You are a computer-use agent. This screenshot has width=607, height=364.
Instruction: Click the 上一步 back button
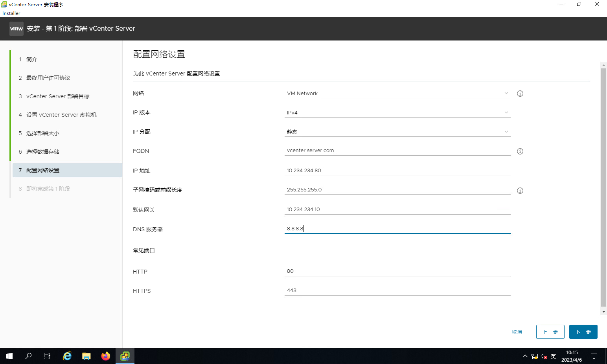(x=550, y=332)
